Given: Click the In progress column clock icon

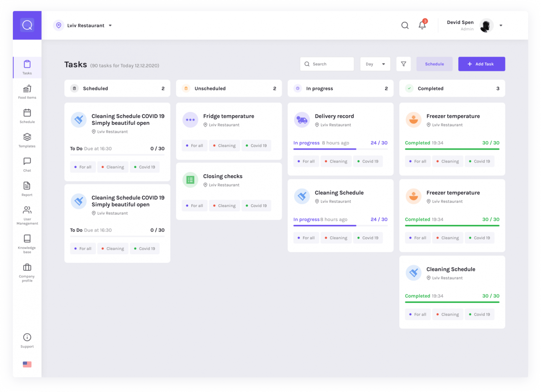Looking at the screenshot, I should pos(298,88).
